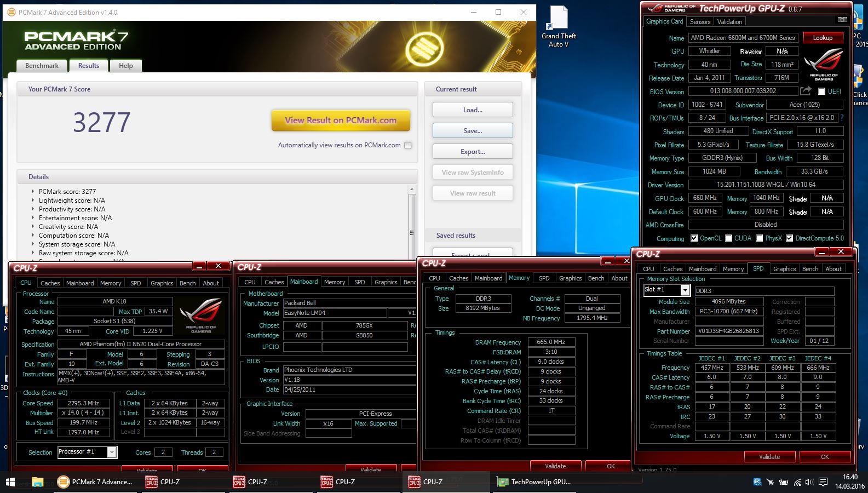Screen dimensions: 868x493
Task: Enable automatically view results on PCMark.com
Action: point(407,145)
